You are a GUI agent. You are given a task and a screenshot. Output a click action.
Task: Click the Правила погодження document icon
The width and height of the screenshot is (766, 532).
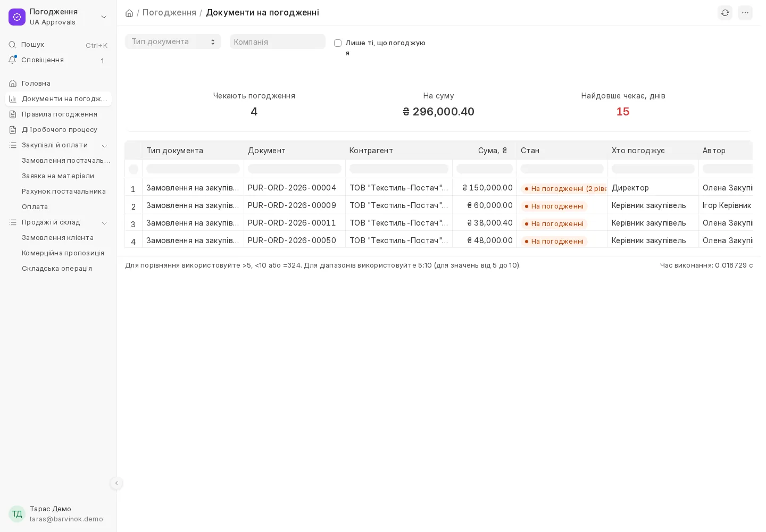pos(13,114)
